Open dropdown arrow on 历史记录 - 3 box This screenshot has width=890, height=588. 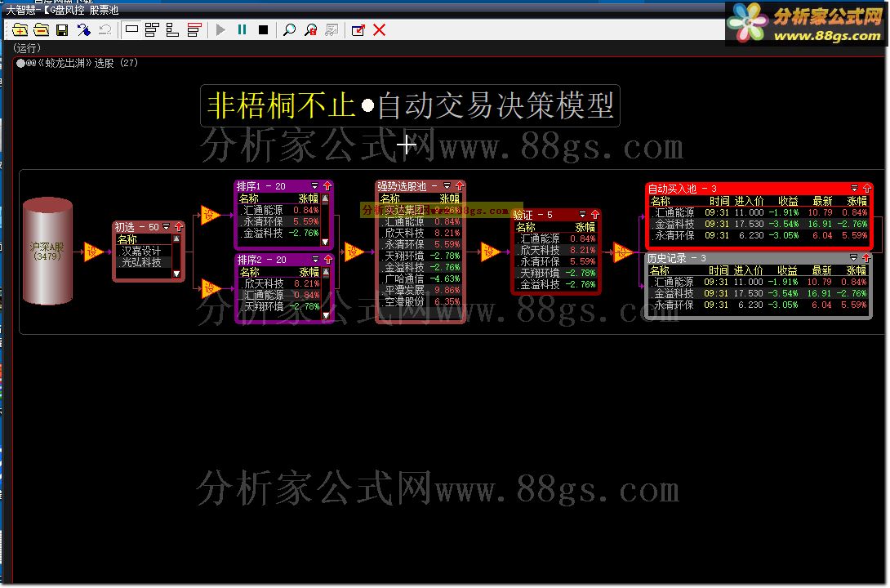[x=854, y=258]
